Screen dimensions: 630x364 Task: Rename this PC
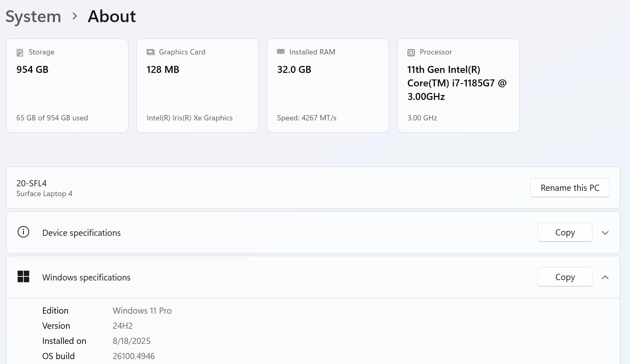pos(570,188)
